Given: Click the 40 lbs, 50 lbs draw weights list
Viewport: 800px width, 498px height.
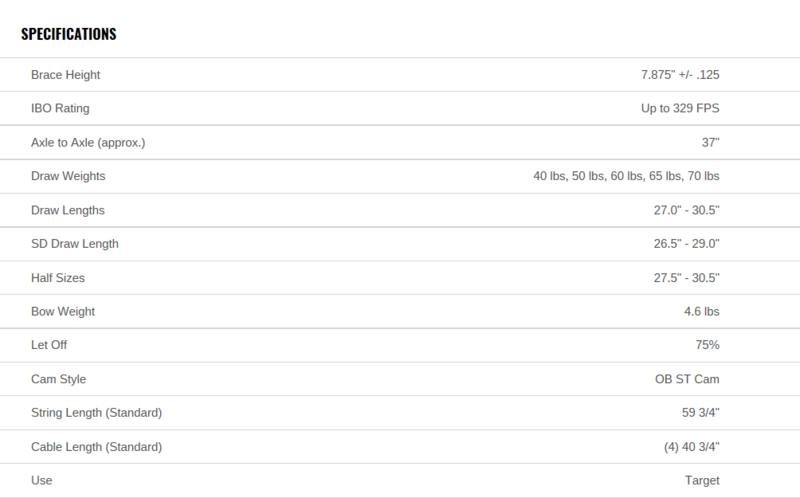Looking at the screenshot, I should [627, 176].
